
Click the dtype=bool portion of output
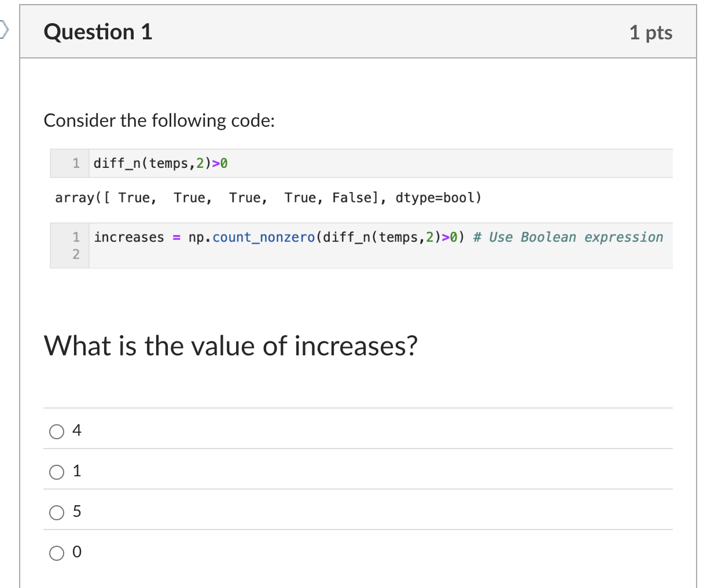pyautogui.click(x=437, y=197)
